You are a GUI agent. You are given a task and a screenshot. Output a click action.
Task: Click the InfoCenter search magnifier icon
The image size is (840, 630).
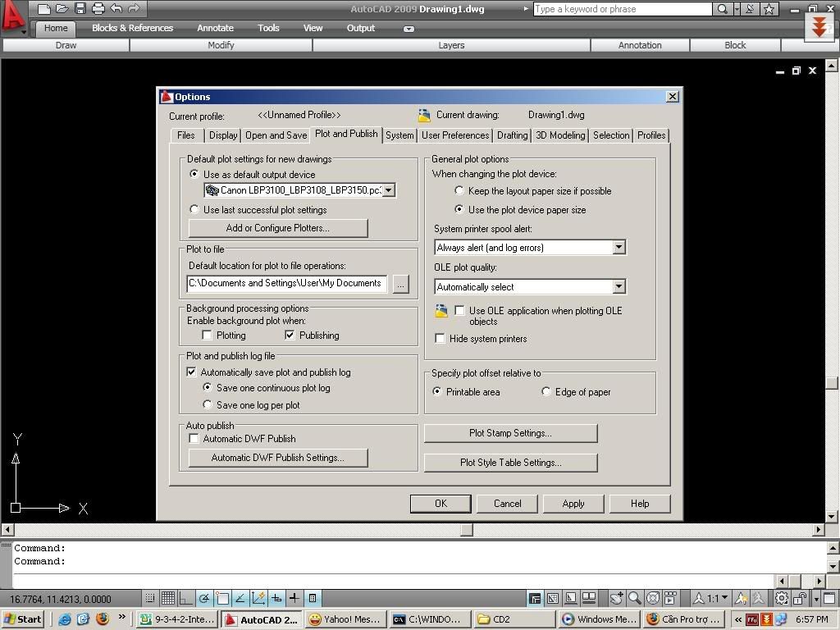tap(722, 8)
